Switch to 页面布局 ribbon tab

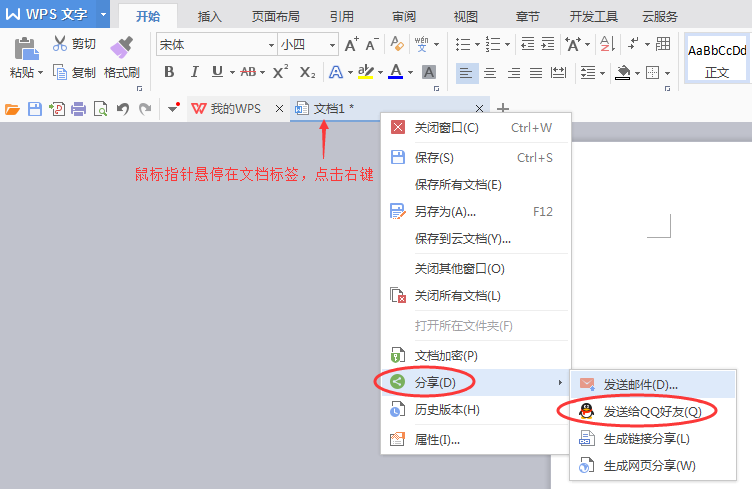click(x=276, y=17)
